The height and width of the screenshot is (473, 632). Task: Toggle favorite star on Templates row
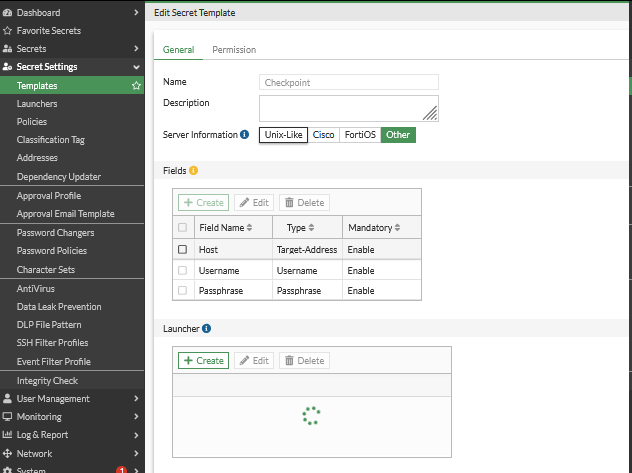pyautogui.click(x=136, y=85)
